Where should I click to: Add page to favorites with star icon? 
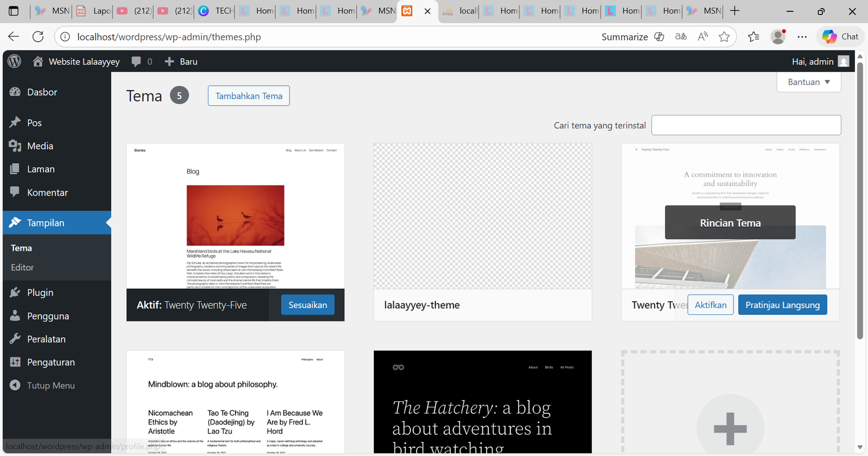pos(724,37)
